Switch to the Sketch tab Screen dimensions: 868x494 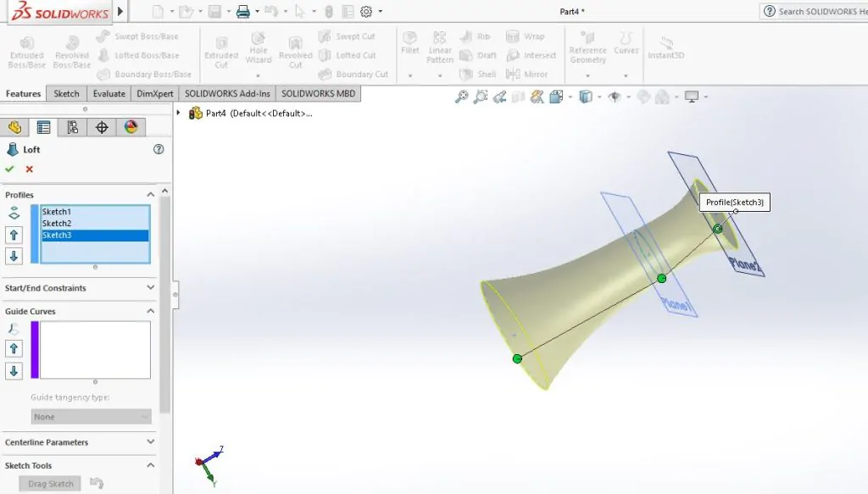[x=66, y=93]
